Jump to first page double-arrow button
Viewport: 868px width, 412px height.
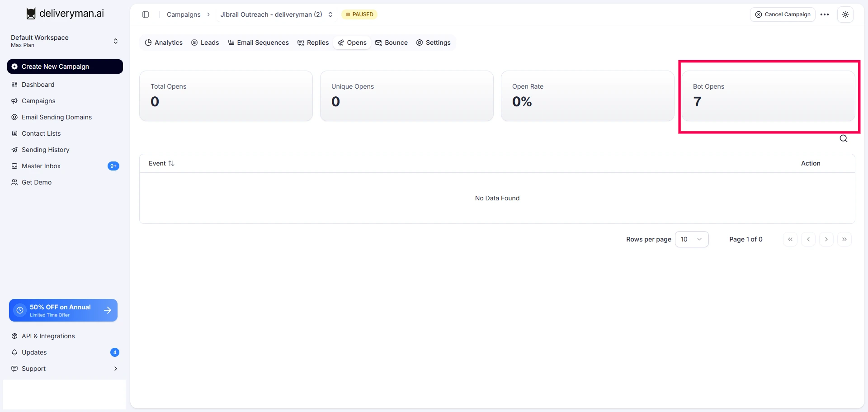point(790,239)
